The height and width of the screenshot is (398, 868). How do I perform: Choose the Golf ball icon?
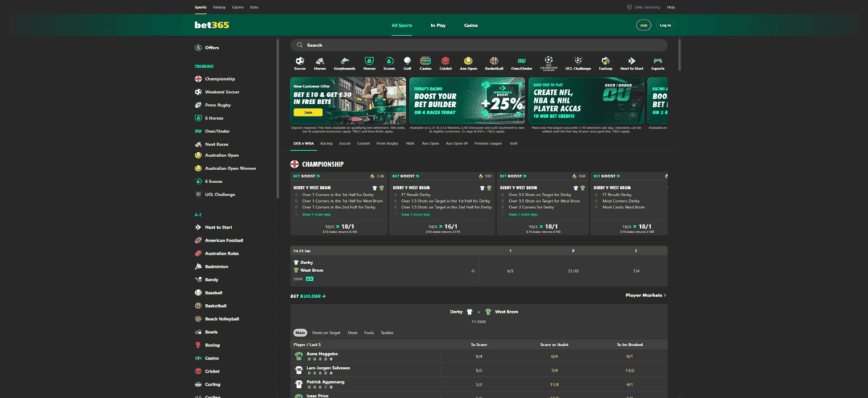407,64
